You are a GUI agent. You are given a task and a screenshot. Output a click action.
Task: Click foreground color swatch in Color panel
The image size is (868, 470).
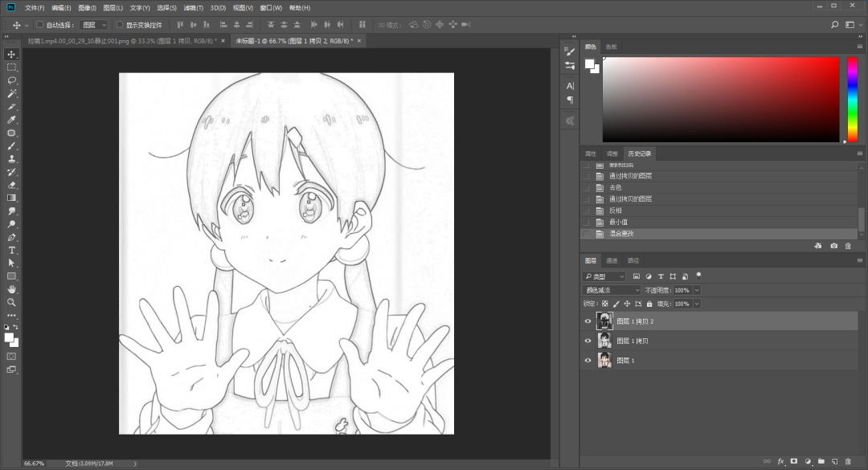[x=590, y=63]
